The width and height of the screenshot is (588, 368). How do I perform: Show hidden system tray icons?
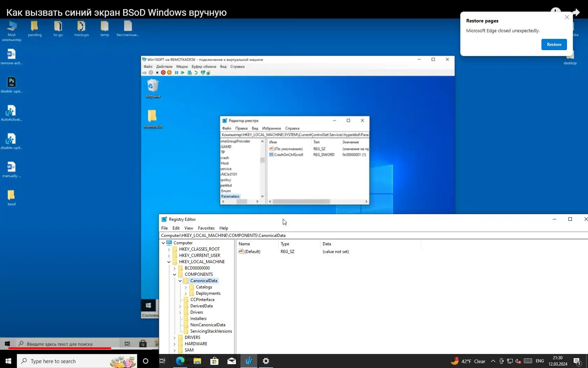tap(493, 361)
